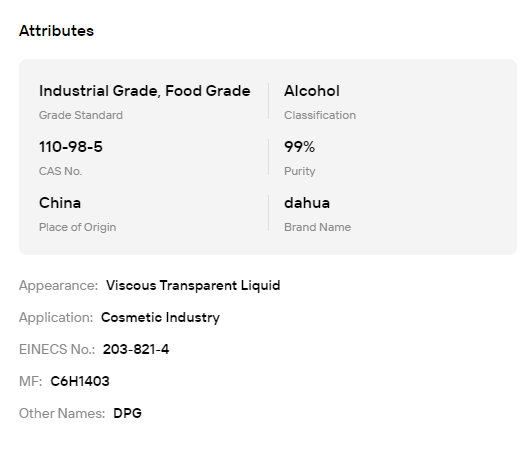Select CAS number 110-98-5
This screenshot has height=455, width=527.
click(x=71, y=147)
